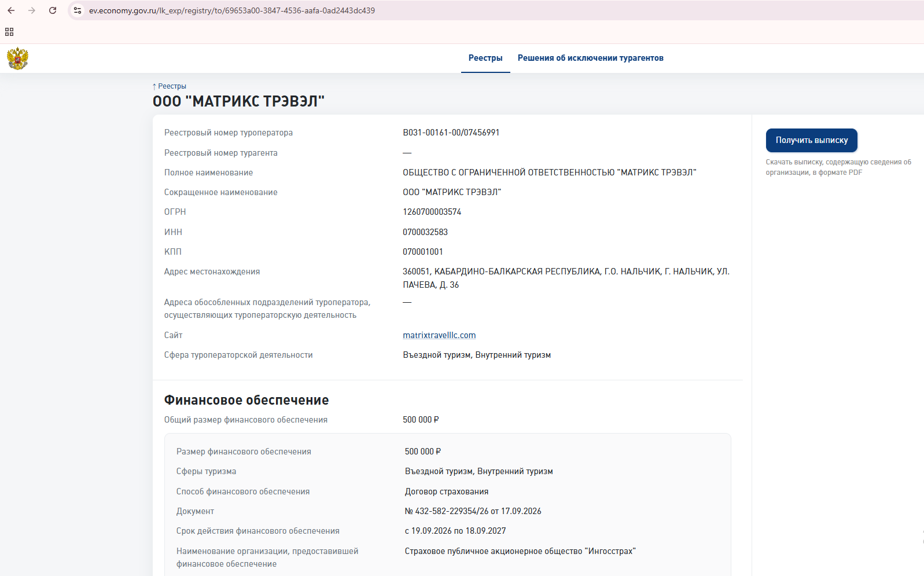This screenshot has width=924, height=576.
Task: Click validity period с 19.09.2026 по 18.09.2027
Action: [x=455, y=531]
